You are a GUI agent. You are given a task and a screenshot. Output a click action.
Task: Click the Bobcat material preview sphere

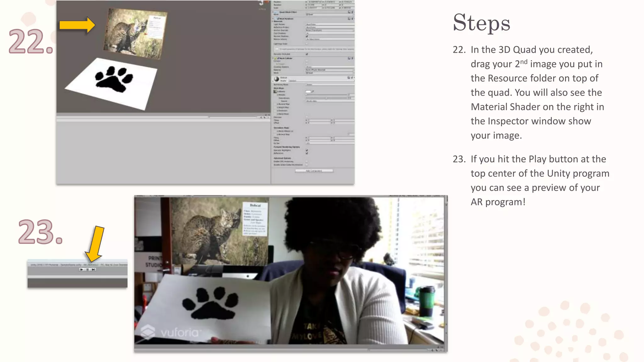click(276, 79)
